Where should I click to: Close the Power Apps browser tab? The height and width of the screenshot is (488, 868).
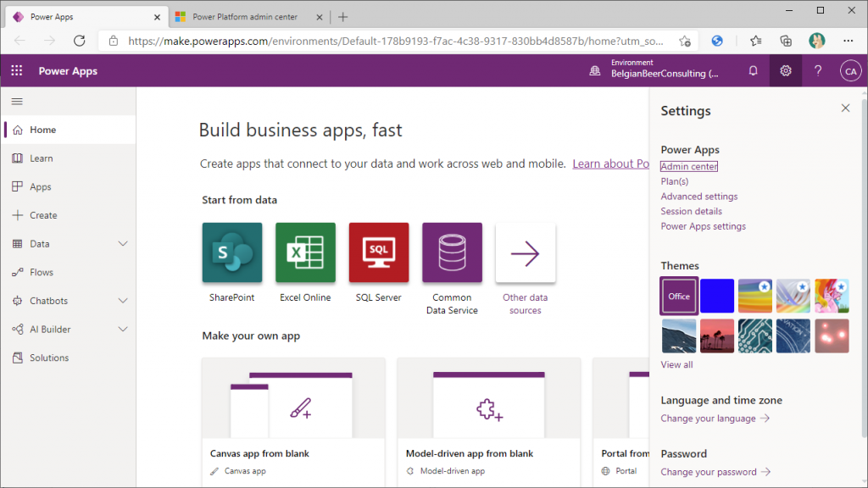tap(157, 17)
